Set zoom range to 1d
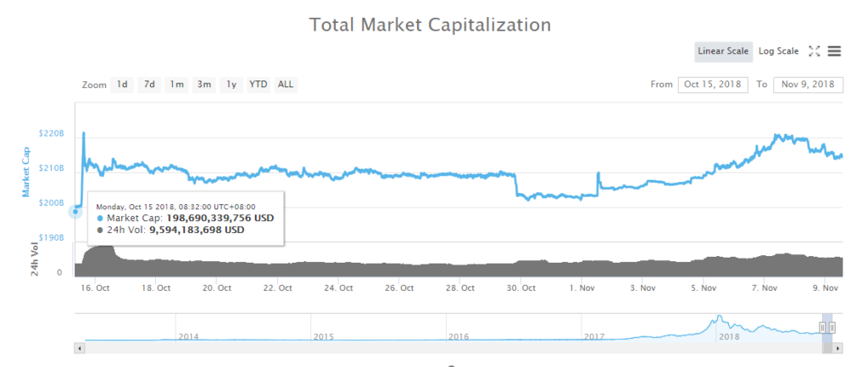 tap(123, 84)
